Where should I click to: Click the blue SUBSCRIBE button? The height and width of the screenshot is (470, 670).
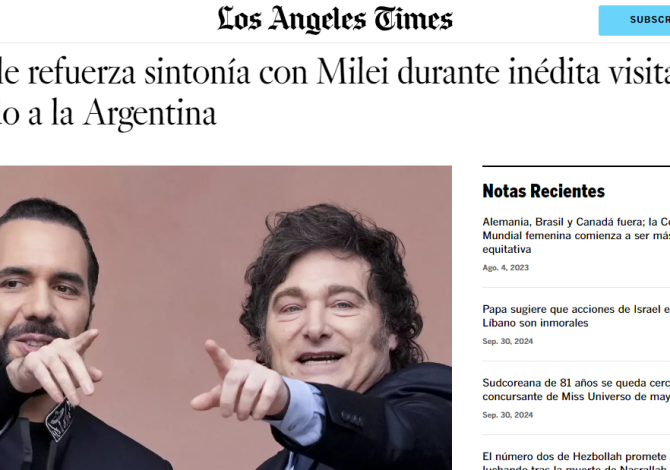pyautogui.click(x=634, y=20)
